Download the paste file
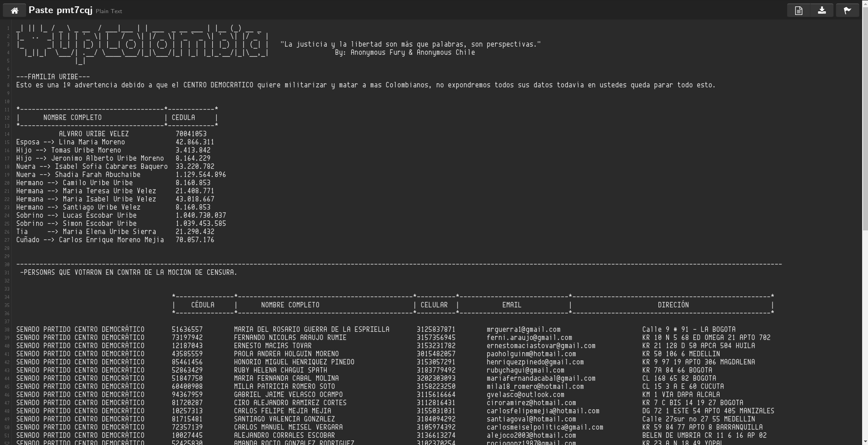 coord(822,10)
